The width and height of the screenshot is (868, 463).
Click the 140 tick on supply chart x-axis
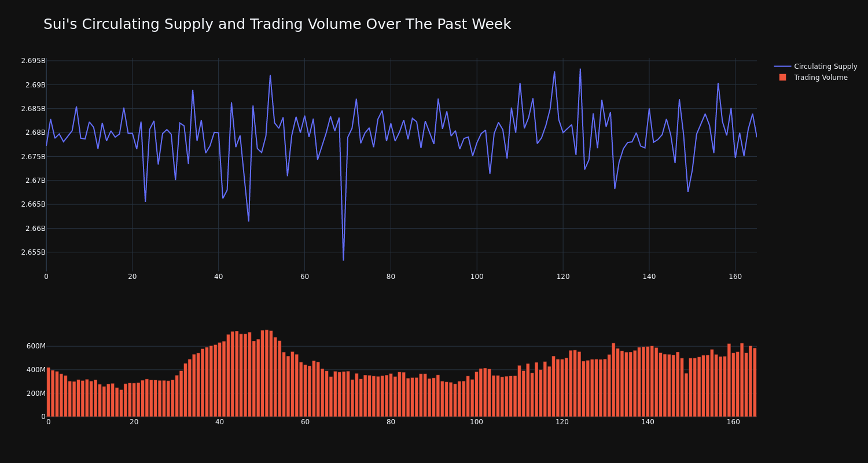click(649, 277)
